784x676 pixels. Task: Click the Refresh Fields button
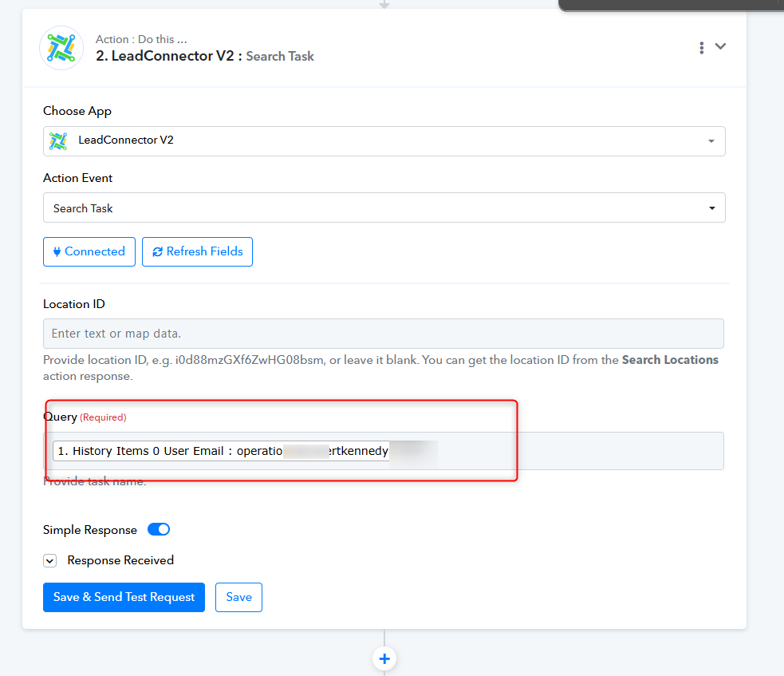[x=197, y=251]
